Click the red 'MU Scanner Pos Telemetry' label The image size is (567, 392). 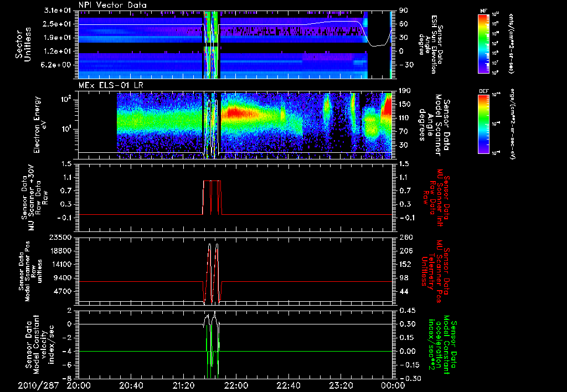point(436,271)
